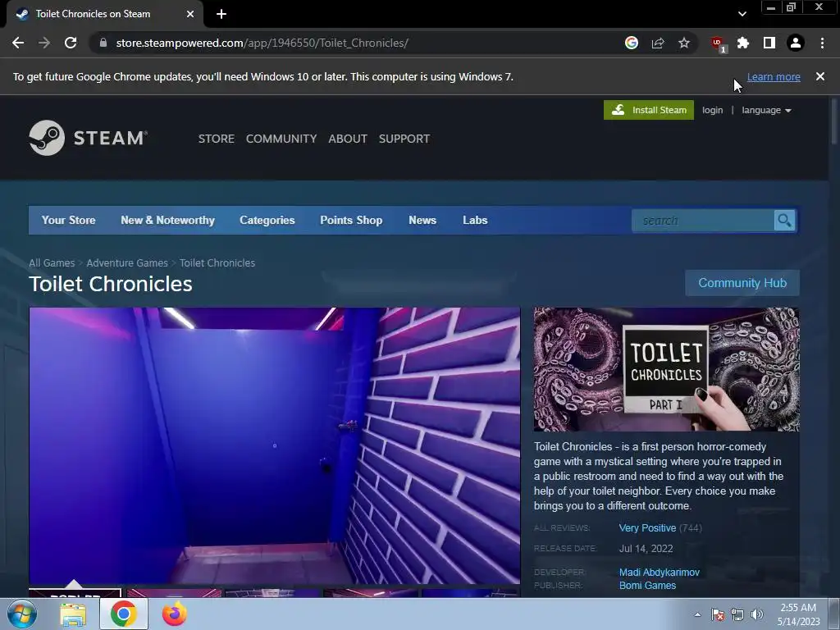Viewport: 840px width, 630px height.
Task: Click the main game trailer video
Action: coord(274,445)
